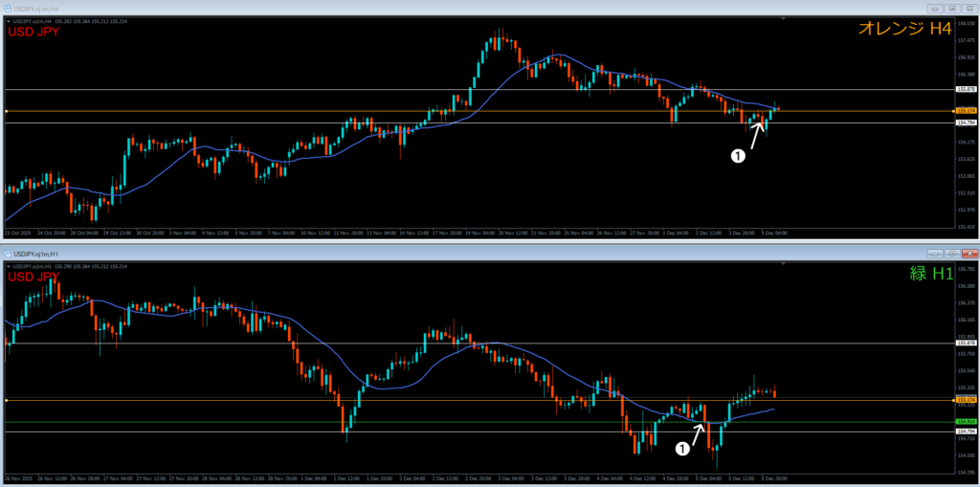Close the USDJPY H4 chart window
This screenshot has width=980, height=487.
[969, 9]
